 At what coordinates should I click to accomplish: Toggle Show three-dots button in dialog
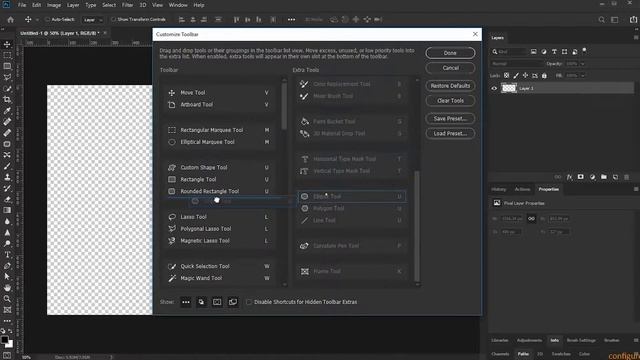[x=186, y=302]
